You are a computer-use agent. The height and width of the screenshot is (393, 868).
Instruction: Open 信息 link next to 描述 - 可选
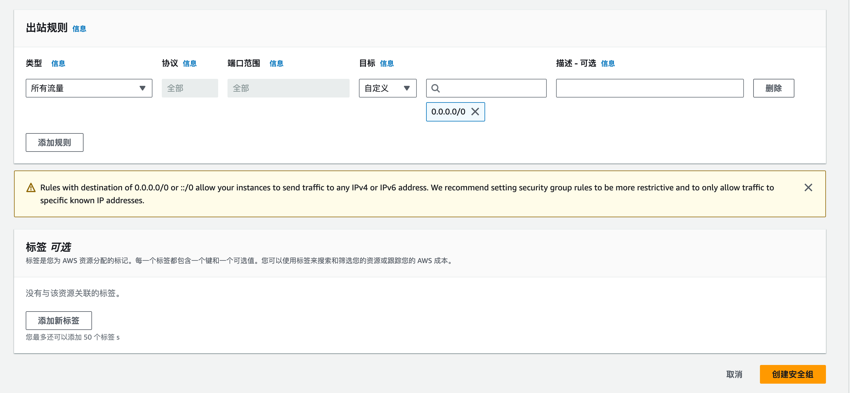coord(608,63)
